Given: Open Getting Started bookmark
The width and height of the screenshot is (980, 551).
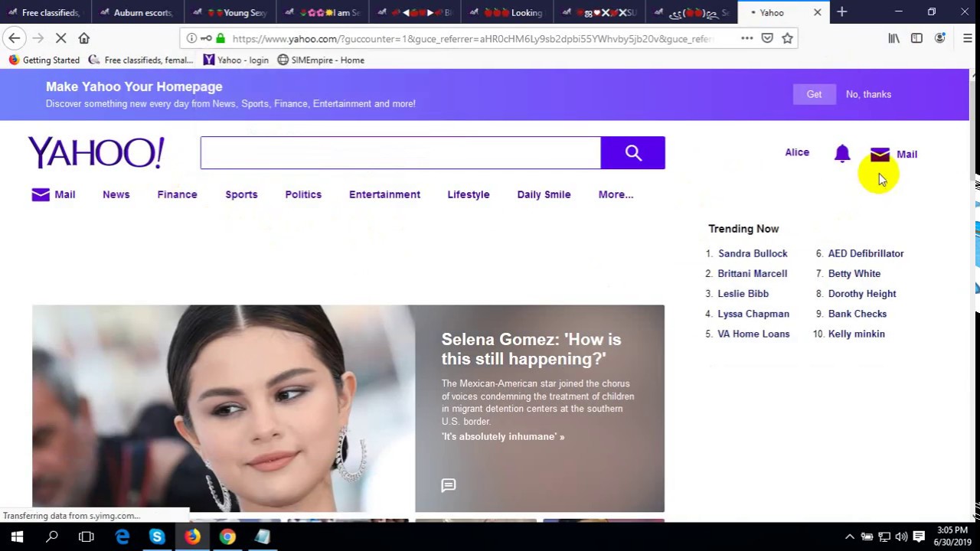Looking at the screenshot, I should pyautogui.click(x=44, y=60).
